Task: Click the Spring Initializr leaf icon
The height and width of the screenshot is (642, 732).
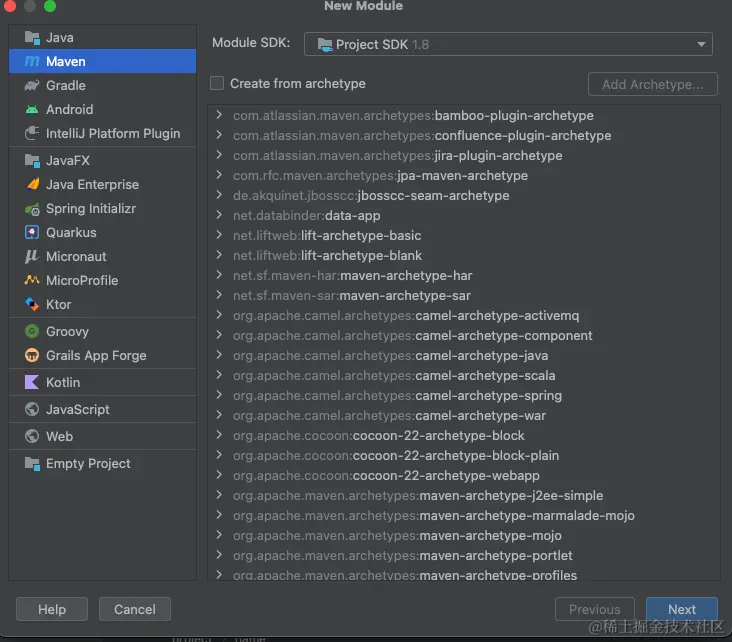Action: [32, 209]
